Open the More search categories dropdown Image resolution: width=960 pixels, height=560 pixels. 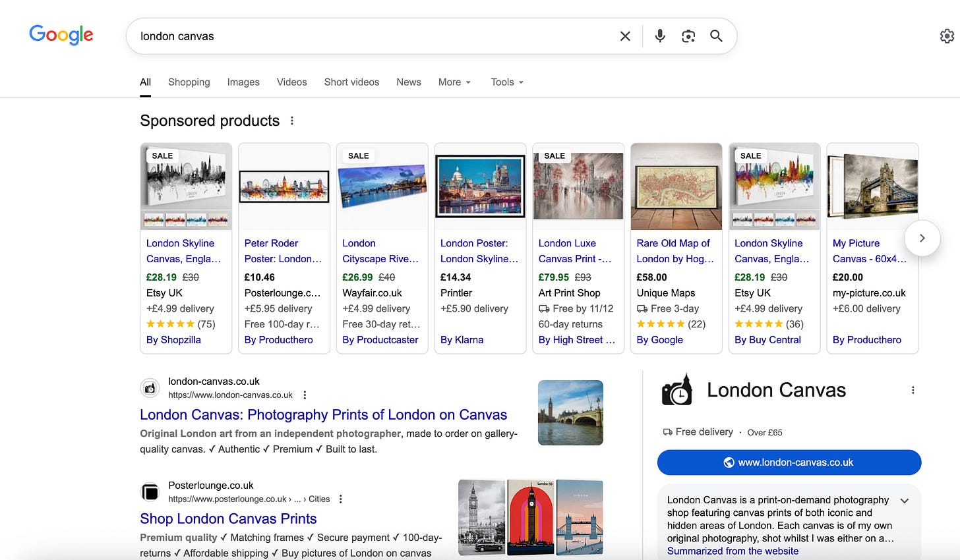point(454,82)
